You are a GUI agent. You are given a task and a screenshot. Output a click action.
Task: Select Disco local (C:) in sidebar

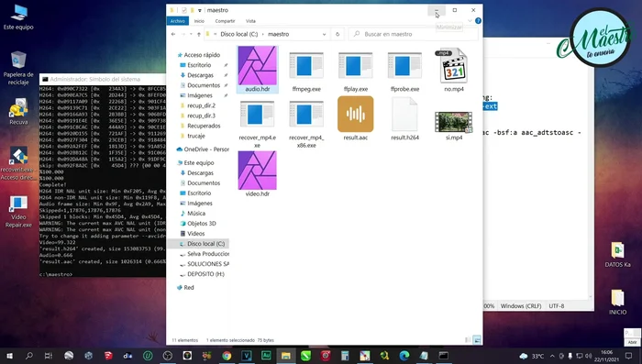coord(199,244)
